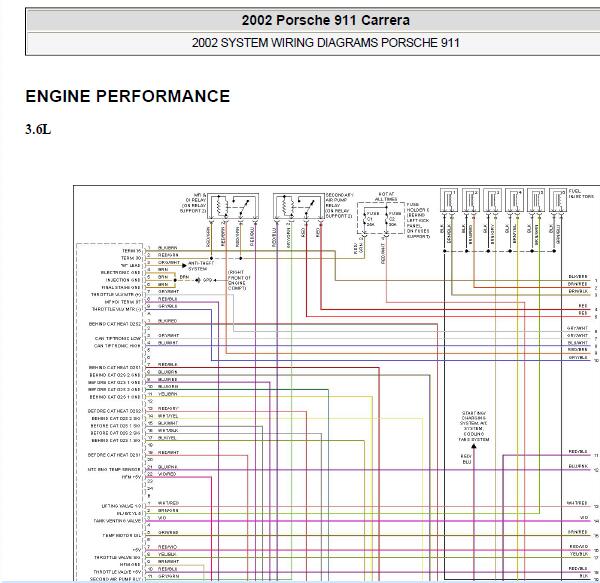The width and height of the screenshot is (600, 583).
Task: Click the 'ANTI-THEFT SYSTEM' label
Action: point(201,266)
